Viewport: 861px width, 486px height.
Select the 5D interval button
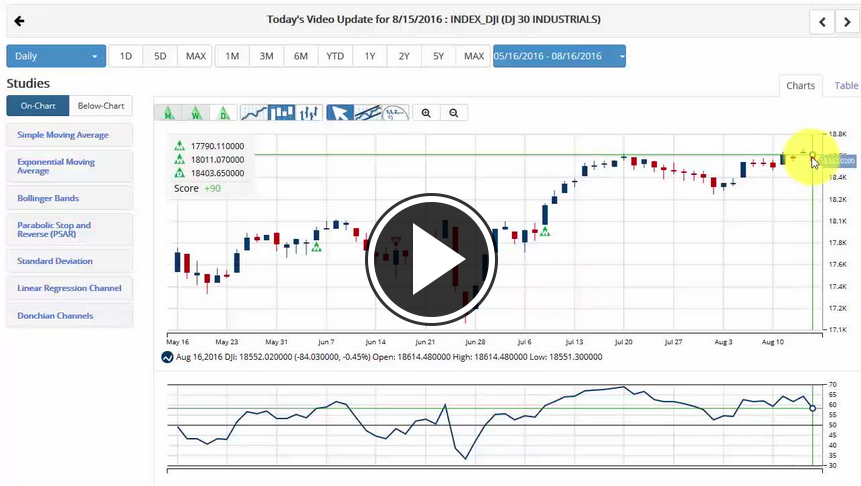point(160,56)
